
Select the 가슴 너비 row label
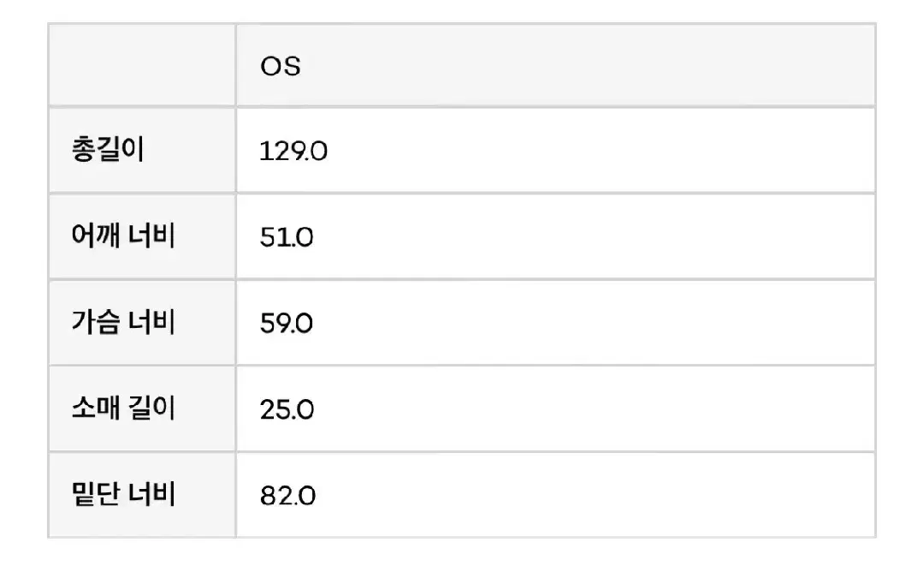tap(123, 323)
